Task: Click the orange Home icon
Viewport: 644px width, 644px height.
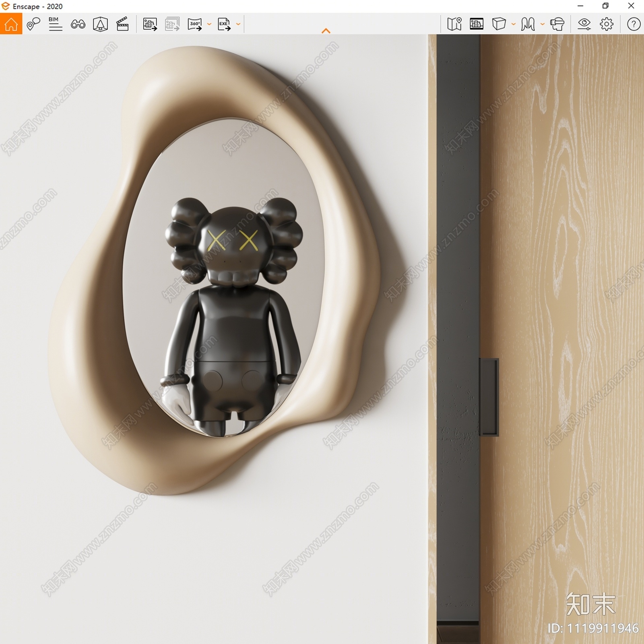Action: tap(11, 24)
